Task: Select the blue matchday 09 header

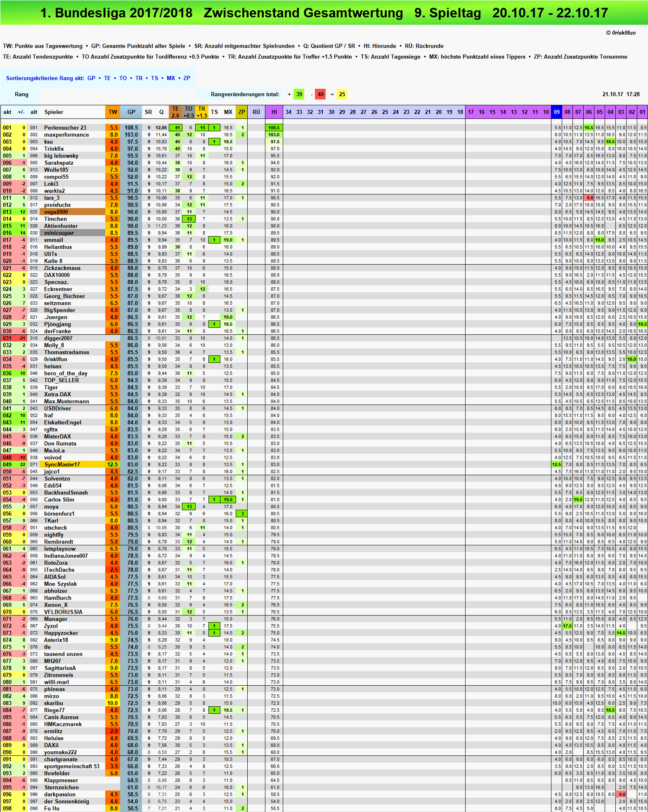Action: pos(557,112)
